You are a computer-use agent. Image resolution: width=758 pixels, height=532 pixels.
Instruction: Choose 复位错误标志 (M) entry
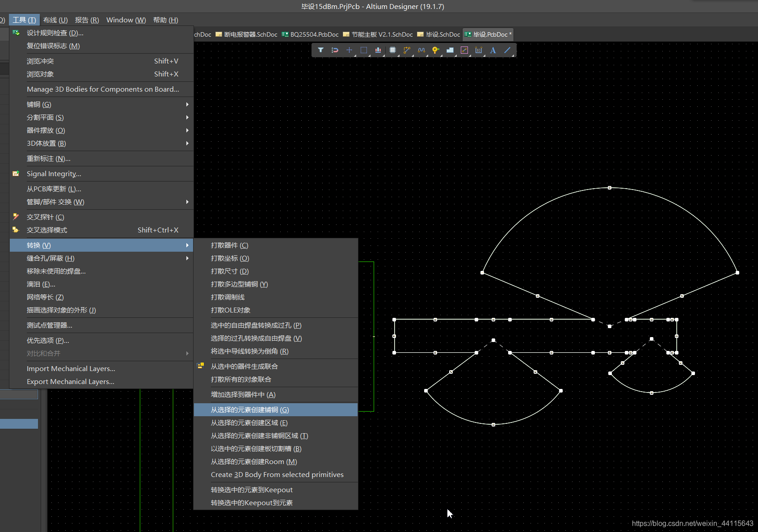point(101,46)
